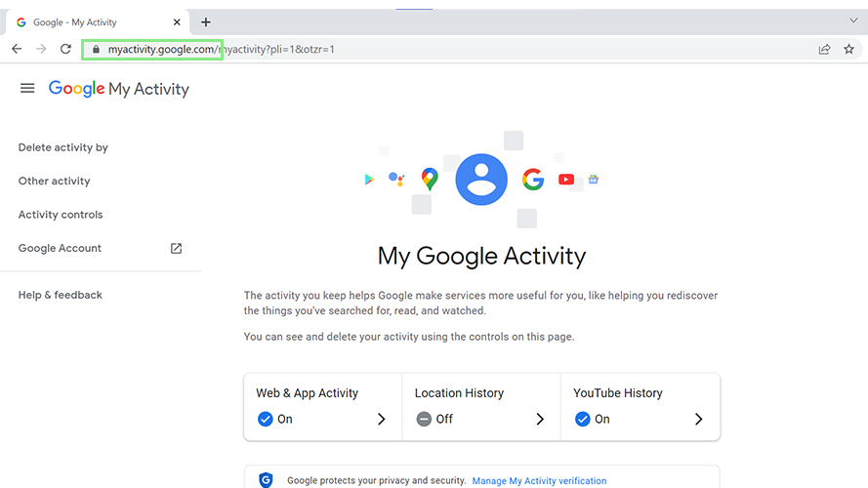
Task: Open Google Account in sidebar
Action: (60, 249)
